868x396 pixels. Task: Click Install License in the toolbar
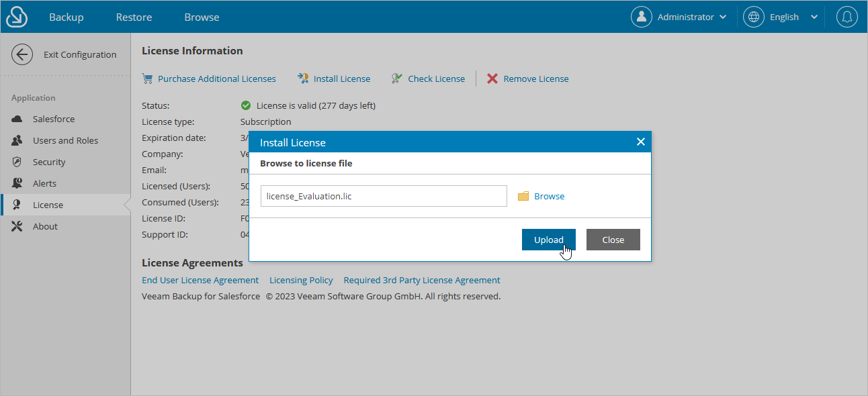pyautogui.click(x=342, y=79)
